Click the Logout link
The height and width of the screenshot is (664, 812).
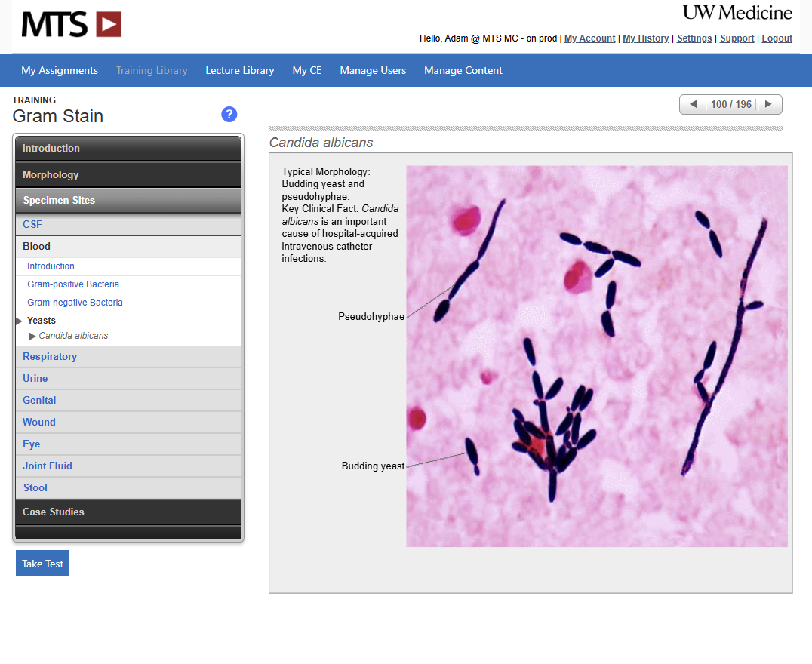click(777, 38)
